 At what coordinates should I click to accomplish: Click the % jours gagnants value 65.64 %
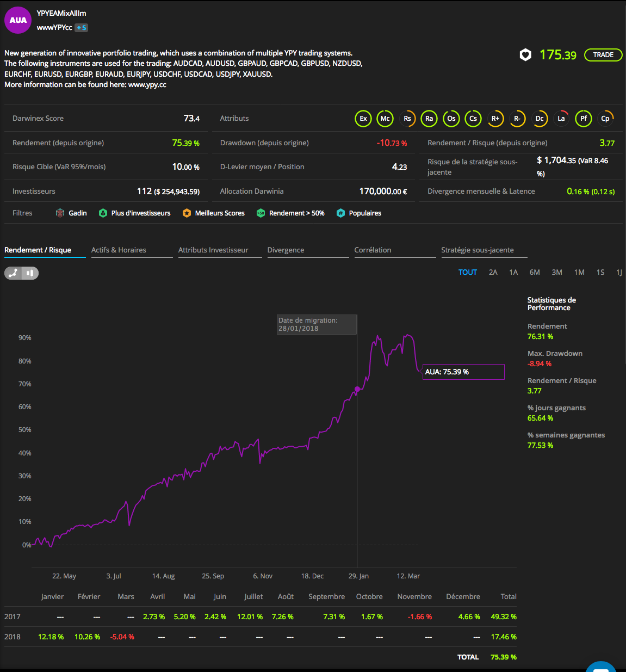click(x=540, y=418)
